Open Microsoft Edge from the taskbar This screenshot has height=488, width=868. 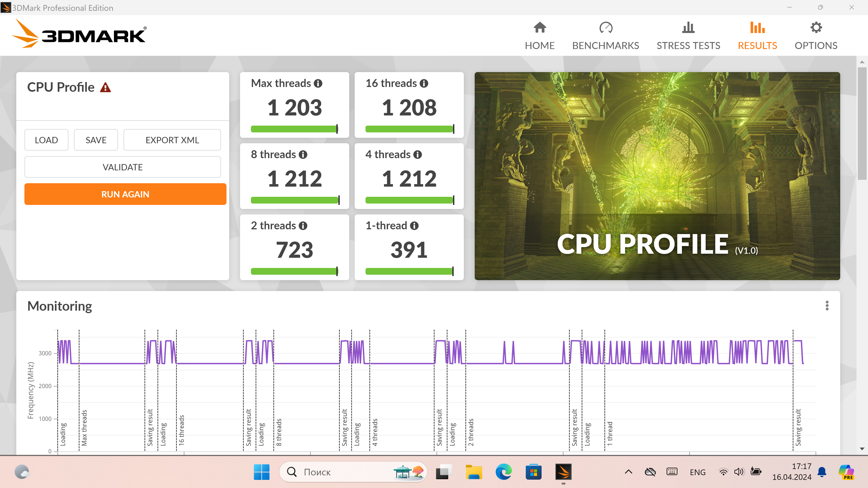pyautogui.click(x=503, y=472)
